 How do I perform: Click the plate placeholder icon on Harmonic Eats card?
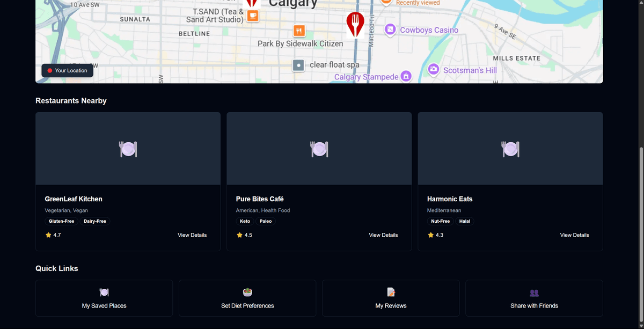[x=510, y=148]
